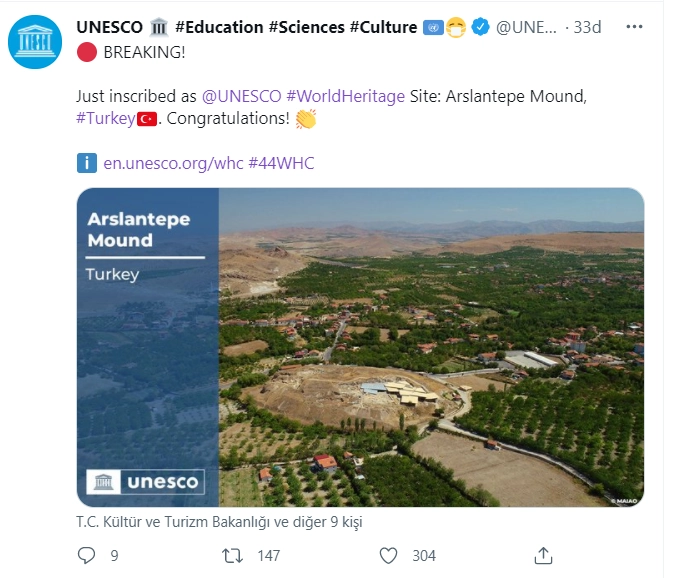
Task: Open the tweet via the 33d timestamp
Action: (x=587, y=27)
